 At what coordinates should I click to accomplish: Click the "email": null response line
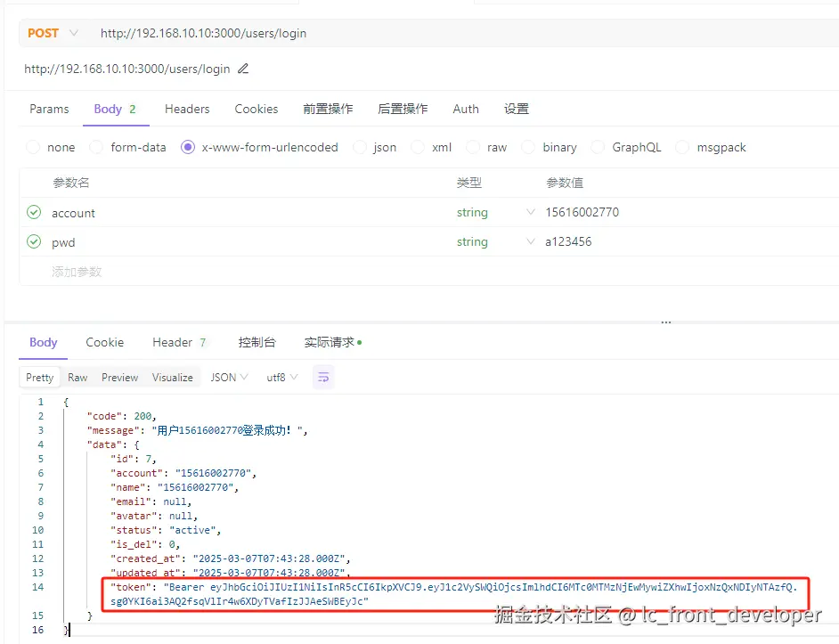point(151,501)
